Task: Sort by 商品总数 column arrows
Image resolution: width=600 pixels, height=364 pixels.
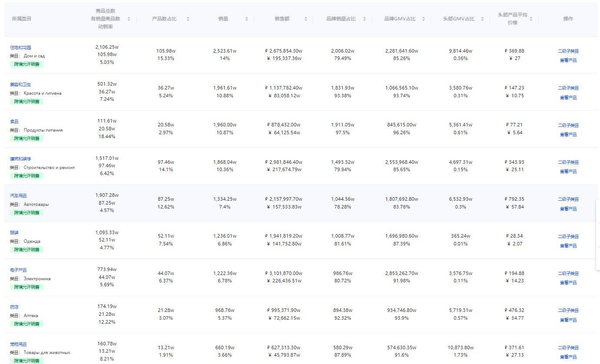Action: [129, 19]
